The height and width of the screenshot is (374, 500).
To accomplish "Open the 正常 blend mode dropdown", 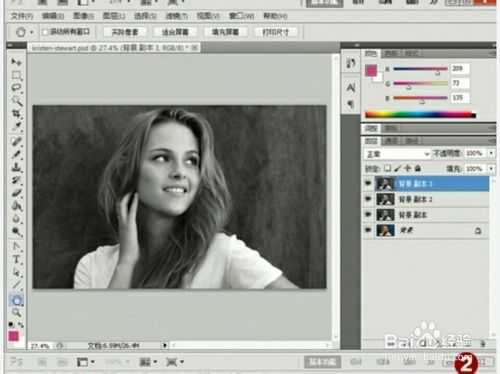I will pos(397,154).
